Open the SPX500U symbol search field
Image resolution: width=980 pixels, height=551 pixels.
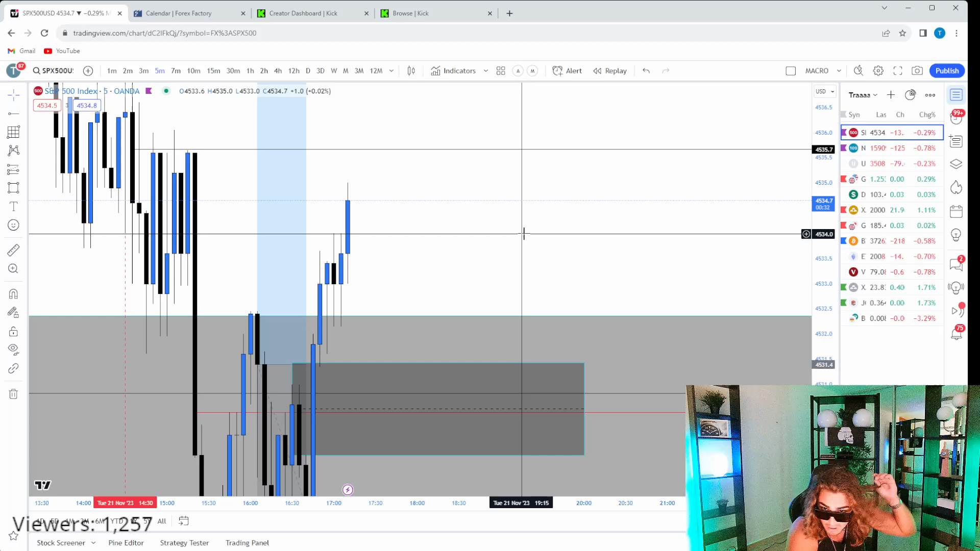(x=53, y=71)
